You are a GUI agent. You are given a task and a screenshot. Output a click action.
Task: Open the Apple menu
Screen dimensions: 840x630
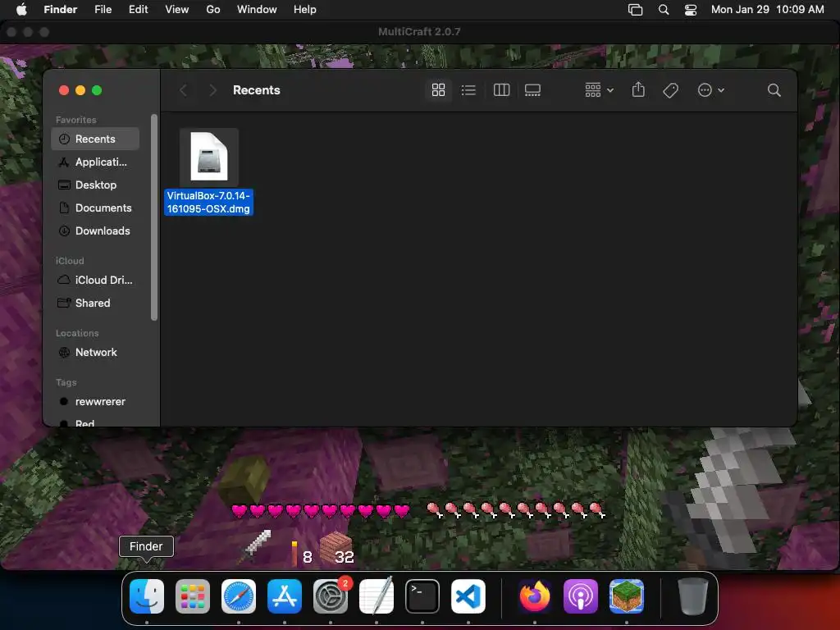coord(21,10)
